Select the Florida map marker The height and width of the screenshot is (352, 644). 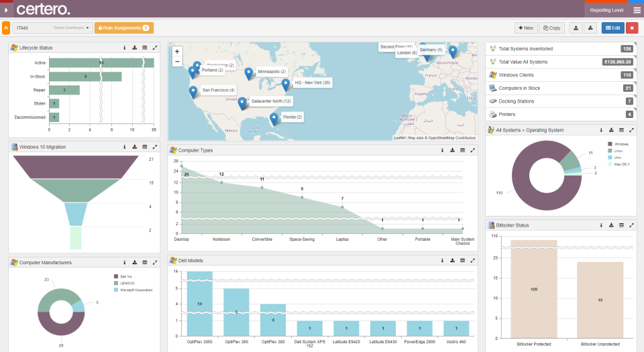(x=274, y=119)
